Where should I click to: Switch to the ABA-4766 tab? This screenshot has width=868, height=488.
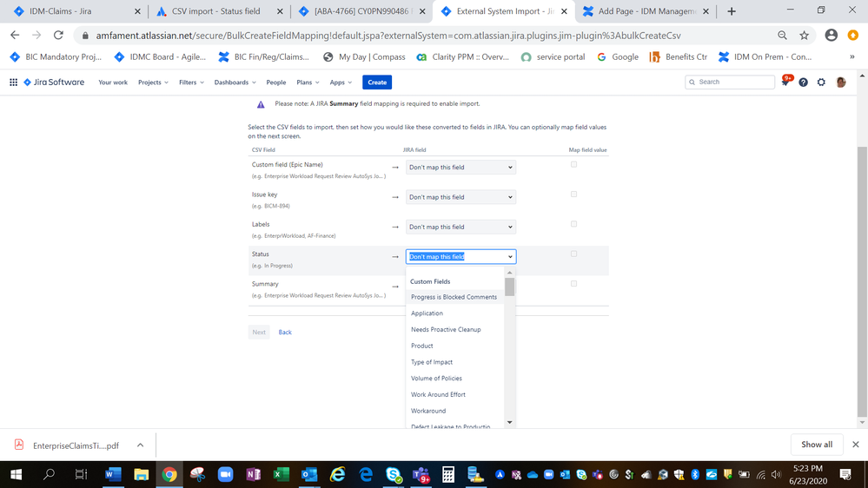coord(361,11)
